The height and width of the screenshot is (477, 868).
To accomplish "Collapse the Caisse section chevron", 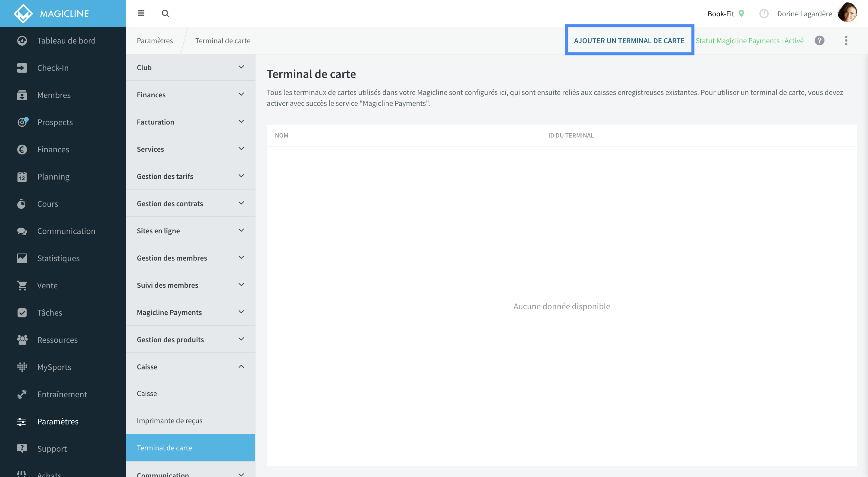I will pos(241,366).
